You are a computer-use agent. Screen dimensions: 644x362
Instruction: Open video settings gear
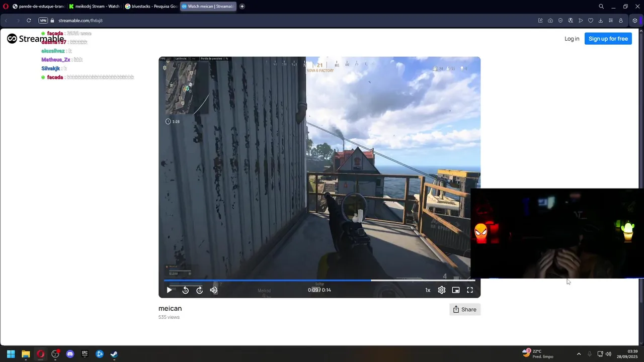442,290
